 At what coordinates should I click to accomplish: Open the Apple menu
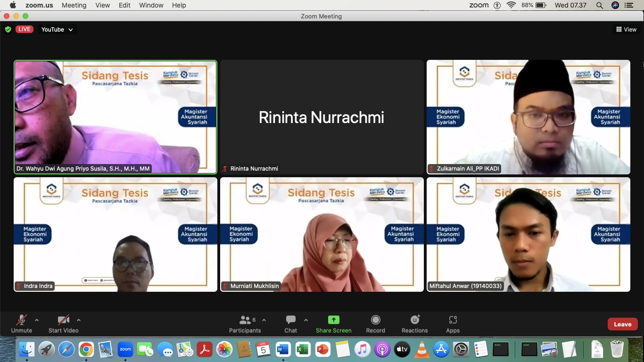(x=13, y=5)
